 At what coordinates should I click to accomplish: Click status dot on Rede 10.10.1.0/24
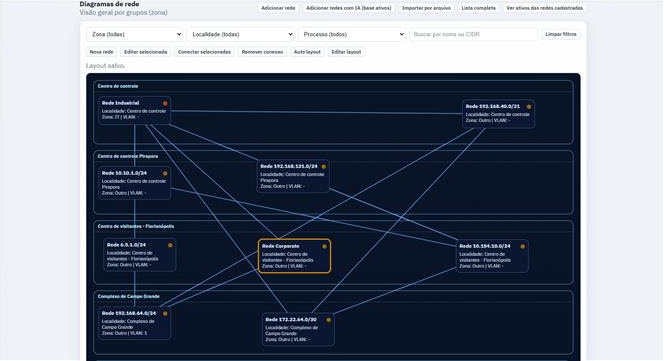[x=165, y=173]
